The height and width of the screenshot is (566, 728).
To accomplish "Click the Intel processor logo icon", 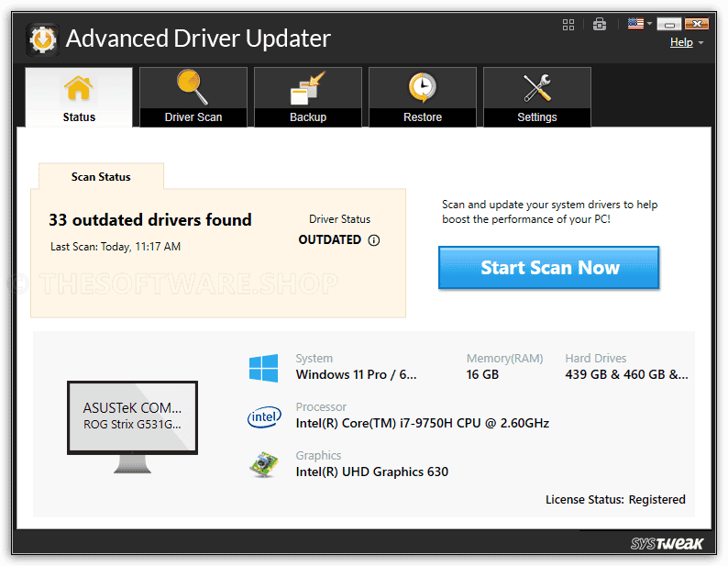I will [264, 416].
